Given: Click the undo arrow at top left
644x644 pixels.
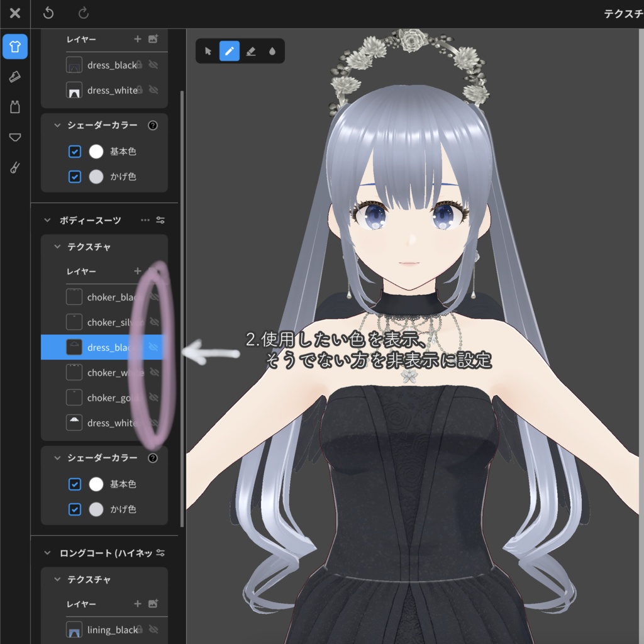Looking at the screenshot, I should pyautogui.click(x=48, y=13).
